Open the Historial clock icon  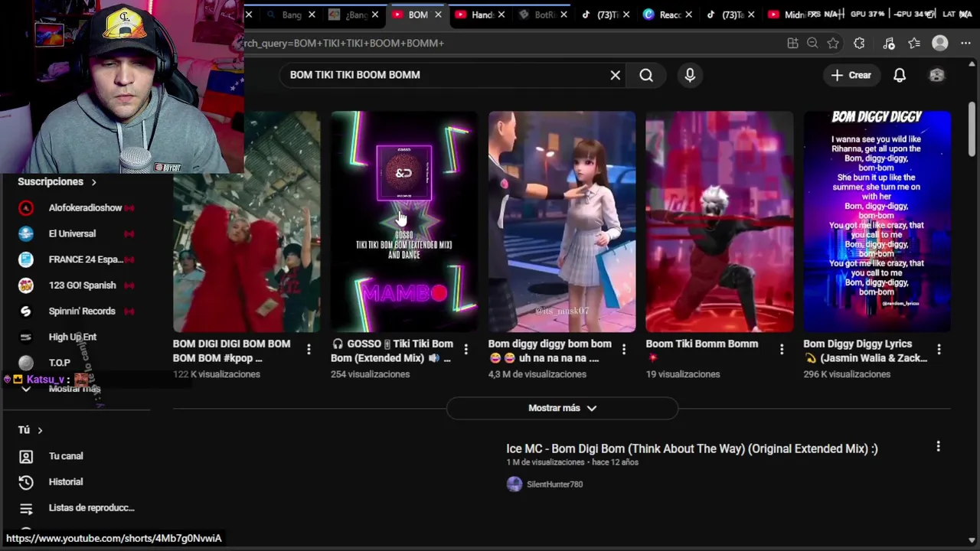coord(26,482)
